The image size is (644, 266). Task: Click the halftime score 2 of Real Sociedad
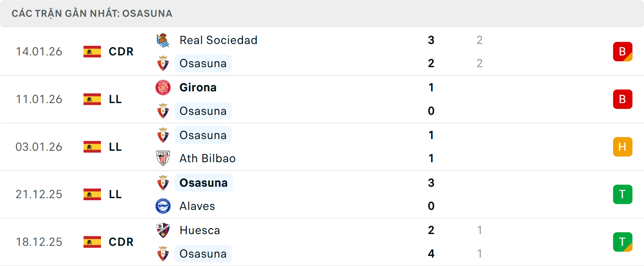[x=480, y=40]
